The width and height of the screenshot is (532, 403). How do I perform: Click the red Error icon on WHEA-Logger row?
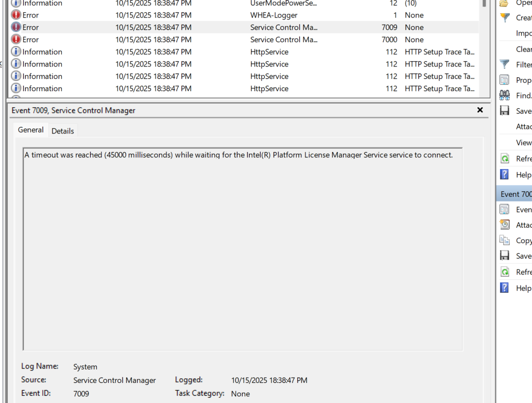point(16,15)
